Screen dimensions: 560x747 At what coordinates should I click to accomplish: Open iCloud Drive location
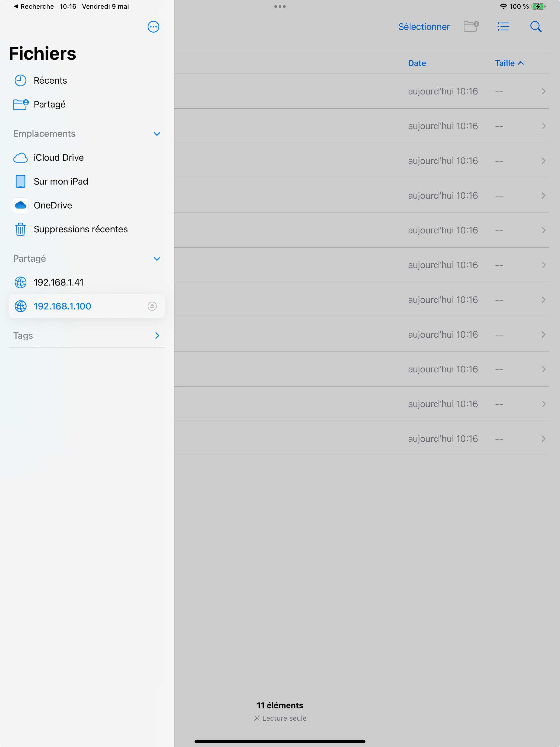click(x=58, y=158)
